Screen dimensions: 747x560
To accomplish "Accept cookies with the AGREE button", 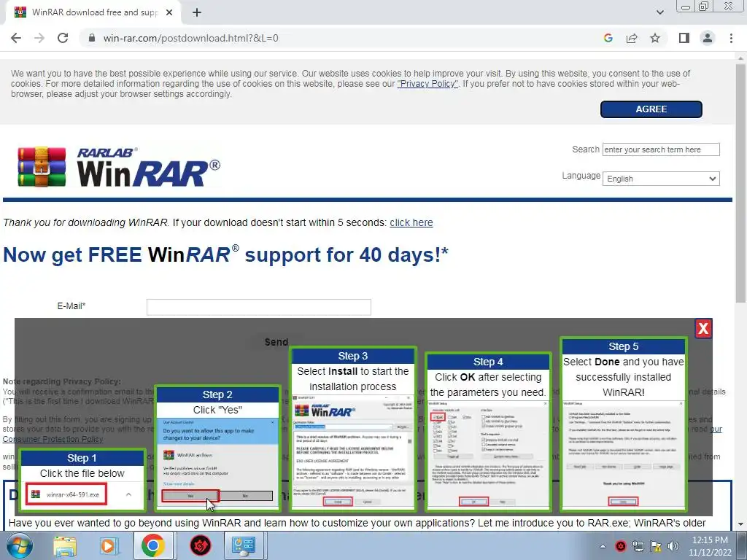I will pos(651,109).
